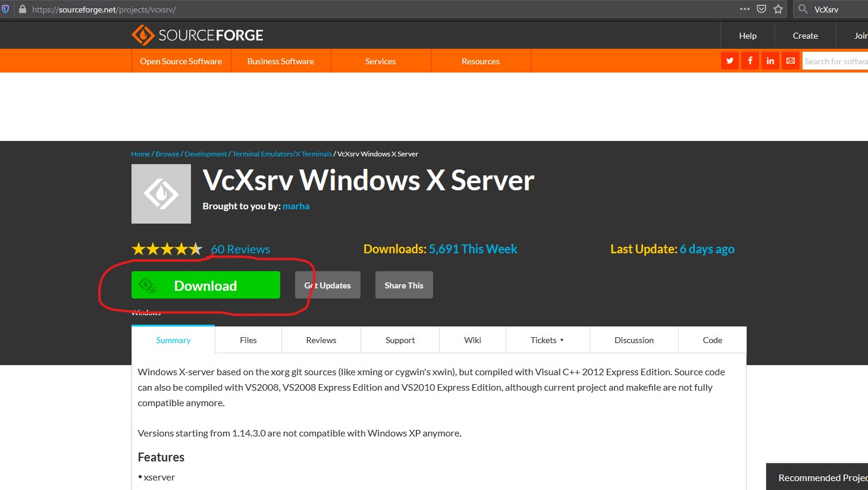The width and height of the screenshot is (868, 490).
Task: Switch to the Files tab
Action: pos(248,340)
